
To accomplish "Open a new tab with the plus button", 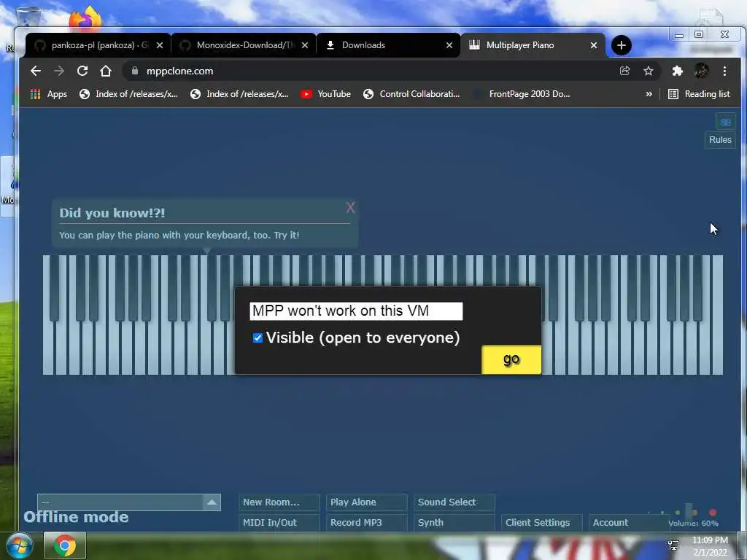I will (622, 45).
